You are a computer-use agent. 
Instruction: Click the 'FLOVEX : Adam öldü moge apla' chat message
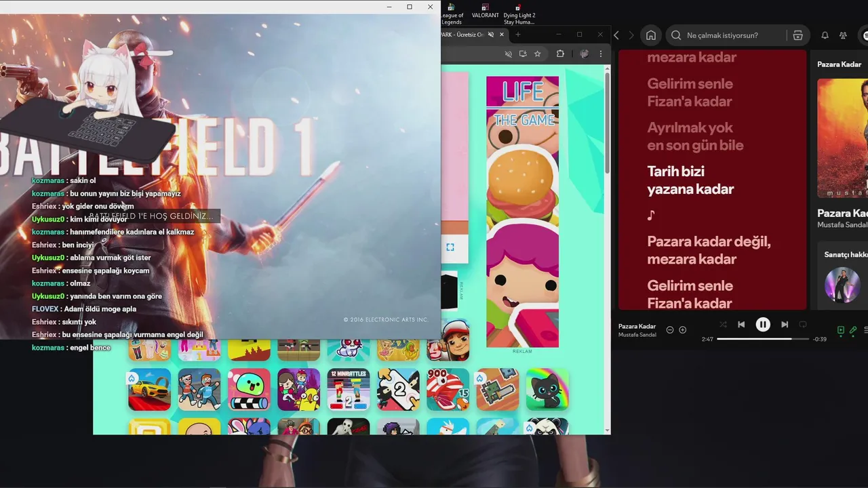pos(84,308)
